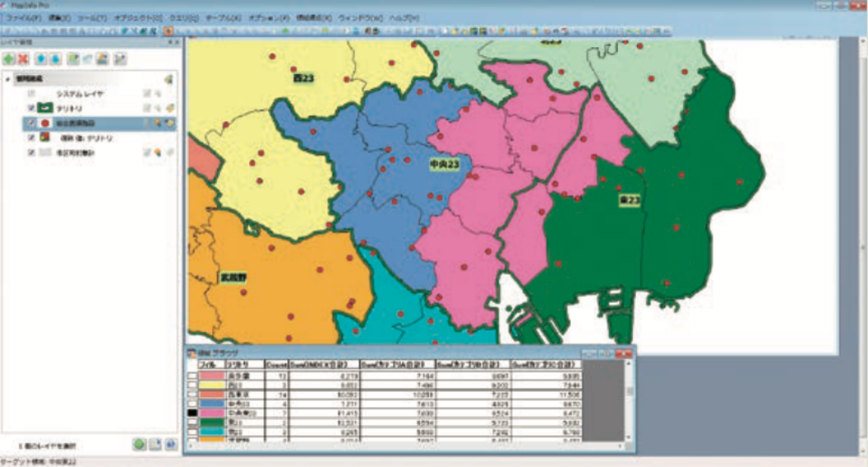Click the layer panel title pin dropdown

[168, 41]
